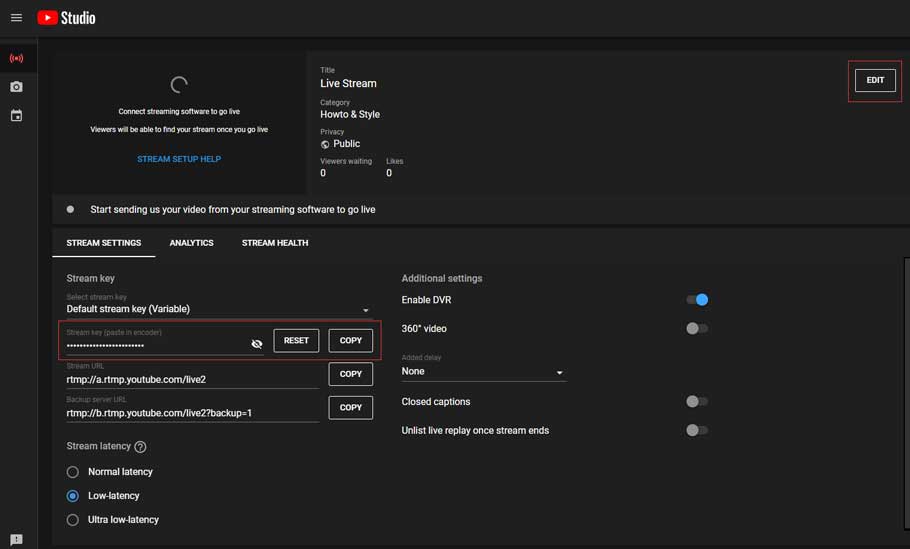Click the feedback icon at bottom left
Viewport: 910px width, 549px height.
[16, 540]
